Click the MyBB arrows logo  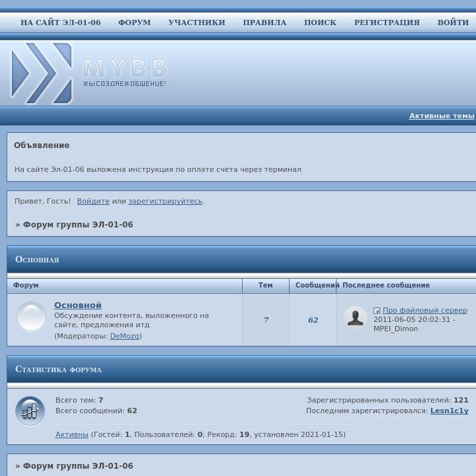point(42,73)
